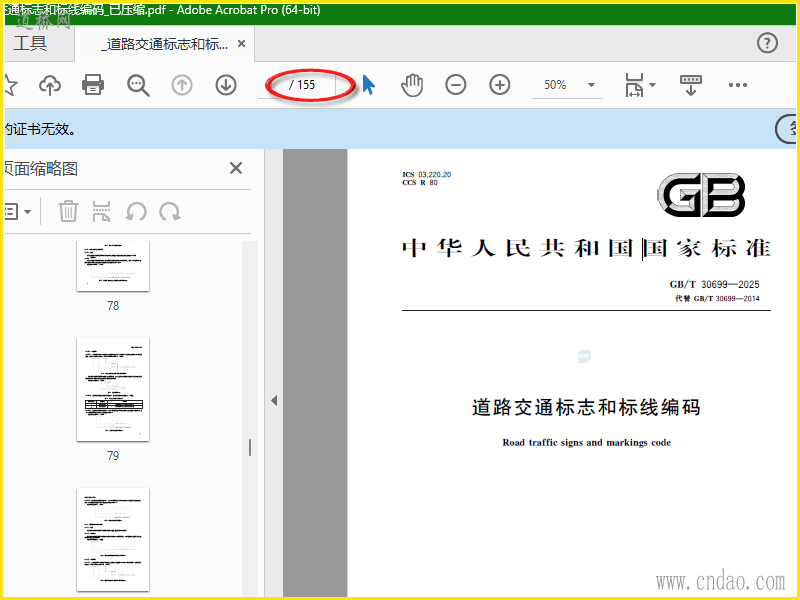Select the thumbnail below page 79
Screen dimensions: 800x600
(113, 540)
